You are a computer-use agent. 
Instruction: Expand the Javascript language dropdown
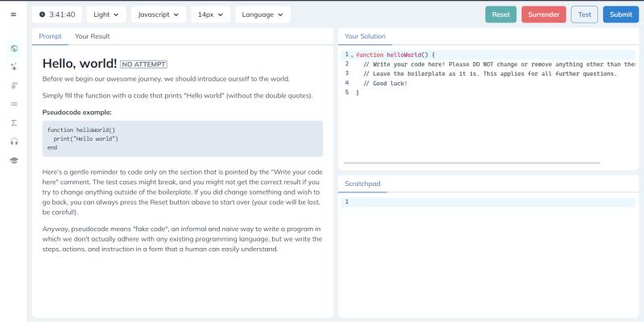[x=158, y=14]
